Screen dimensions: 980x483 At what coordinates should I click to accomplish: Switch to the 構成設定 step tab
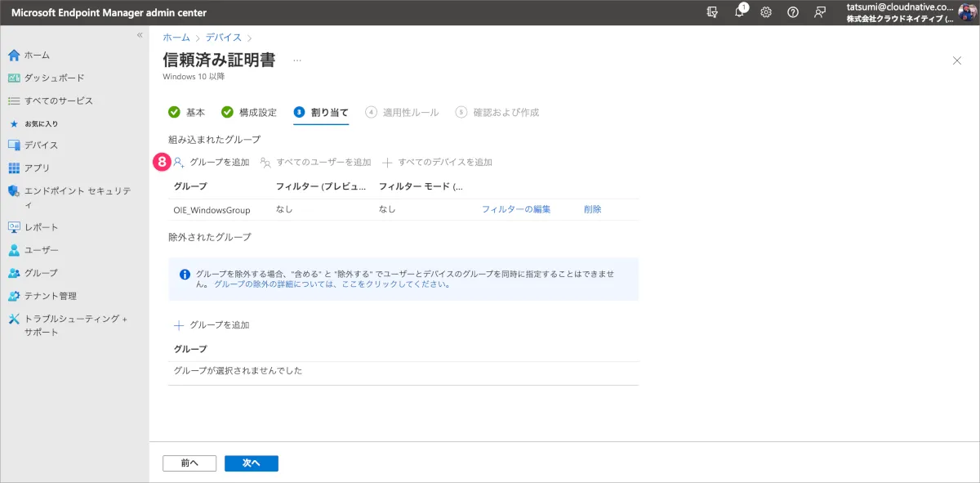pos(249,112)
